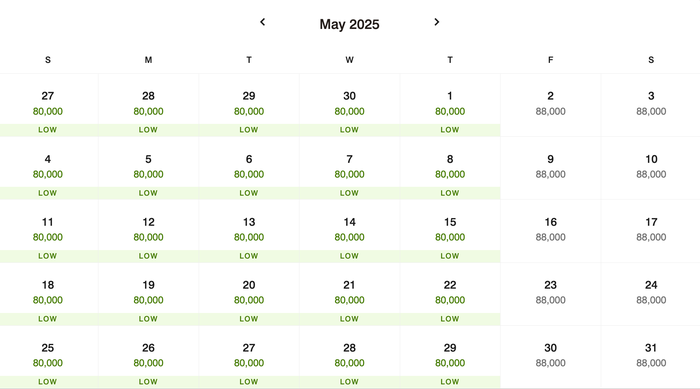Select May 18 low price date

pyautogui.click(x=48, y=294)
